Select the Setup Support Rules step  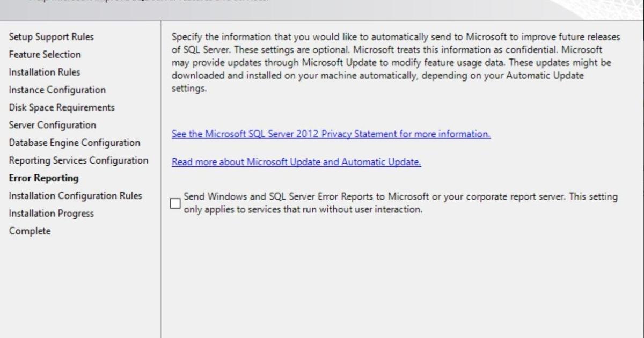tap(51, 37)
